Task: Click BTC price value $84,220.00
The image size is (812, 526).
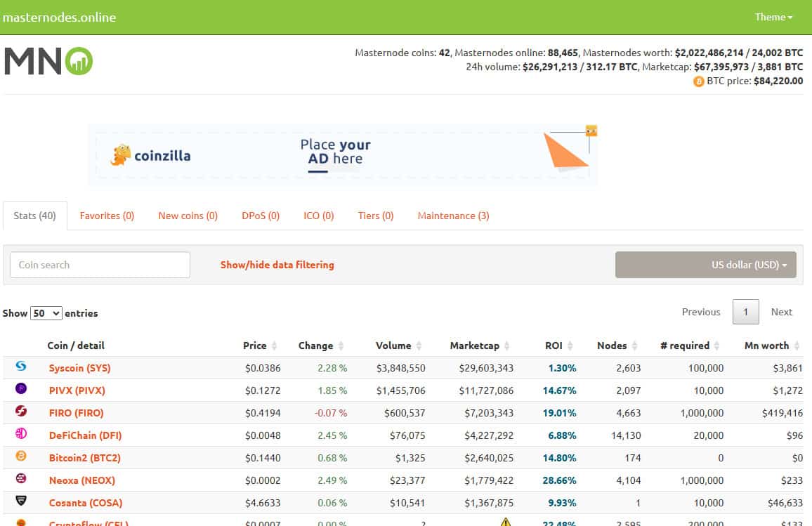Action: (778, 81)
